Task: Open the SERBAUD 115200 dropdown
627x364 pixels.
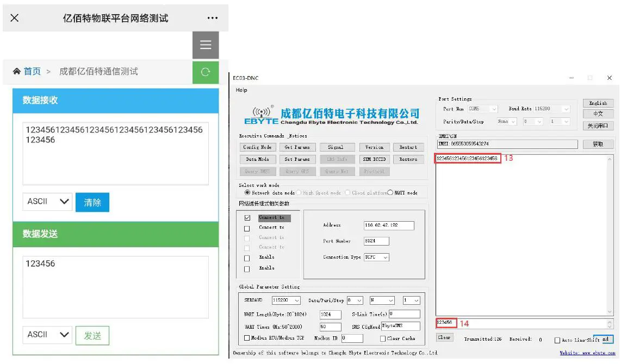Action: pyautogui.click(x=286, y=300)
